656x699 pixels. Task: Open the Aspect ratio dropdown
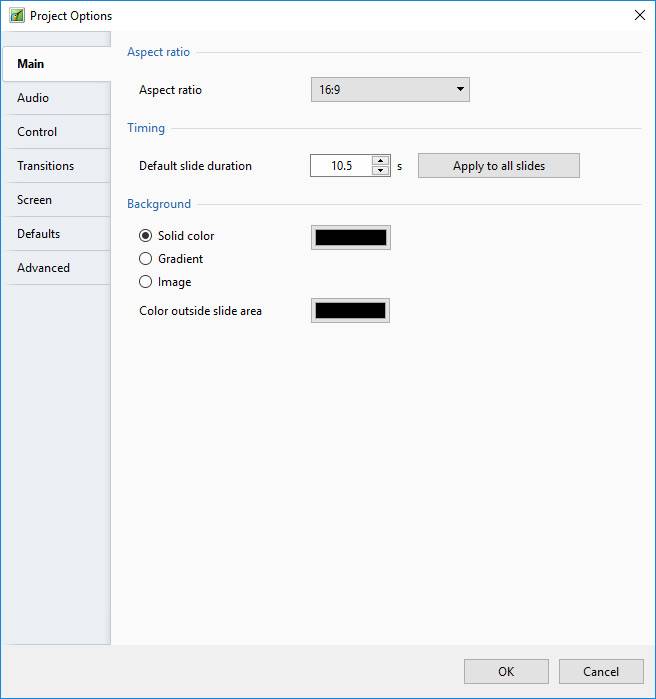390,90
